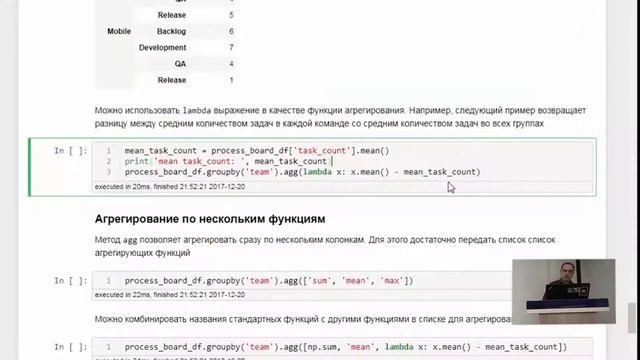Click the presenter webcam video thumbnail
This screenshot has width=640, height=360.
coord(564,291)
